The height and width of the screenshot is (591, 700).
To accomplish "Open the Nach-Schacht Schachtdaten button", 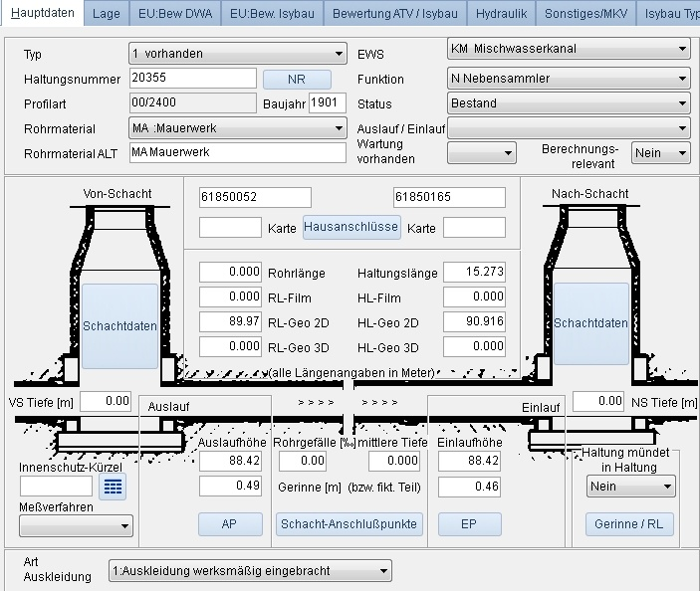I will pos(591,323).
